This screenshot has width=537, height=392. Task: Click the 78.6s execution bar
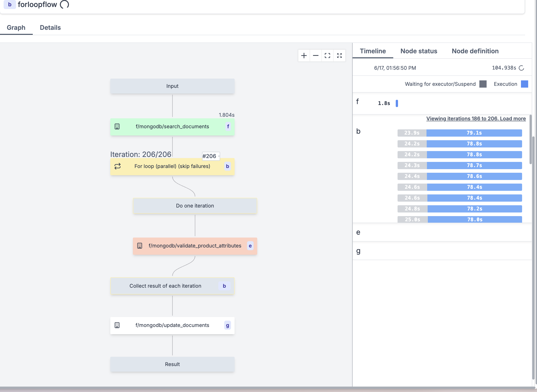[474, 176]
